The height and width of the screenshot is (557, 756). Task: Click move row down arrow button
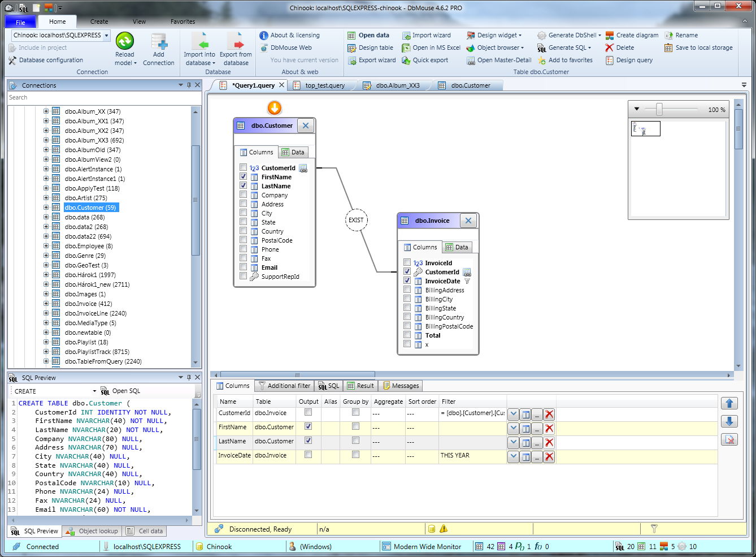coord(729,421)
